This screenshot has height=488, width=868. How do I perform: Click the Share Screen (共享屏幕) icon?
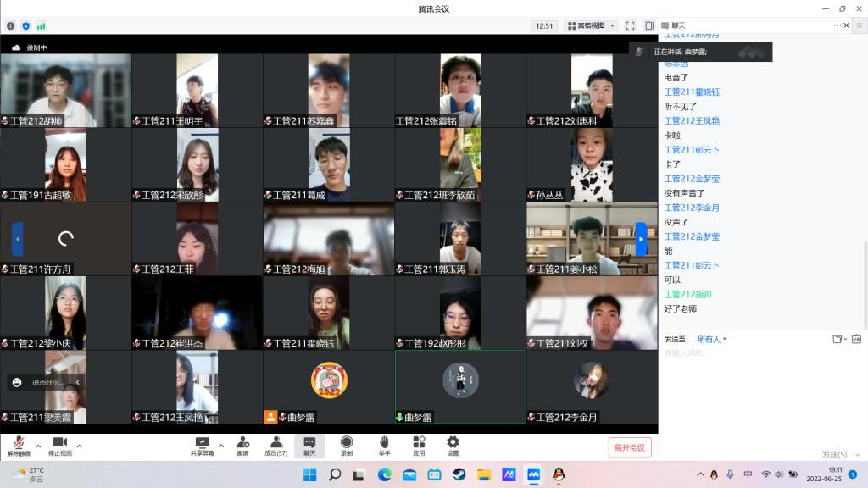point(203,446)
